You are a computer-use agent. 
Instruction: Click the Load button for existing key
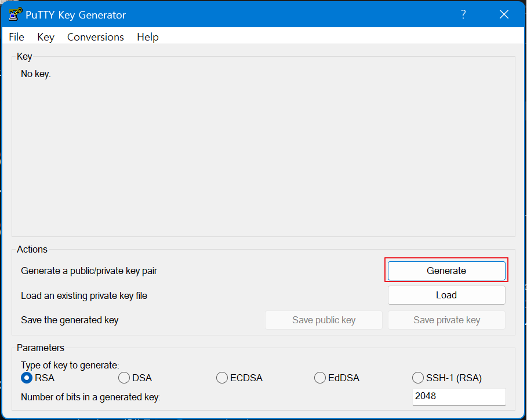click(446, 295)
